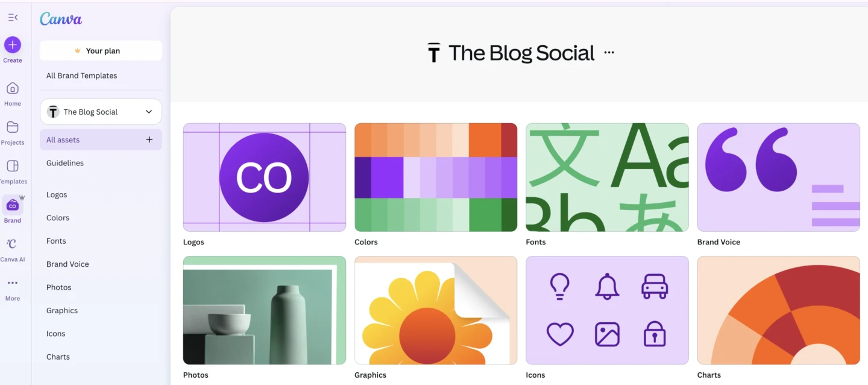Add new asset with plus icon
Screen dimensions: 868x385
[x=149, y=140]
